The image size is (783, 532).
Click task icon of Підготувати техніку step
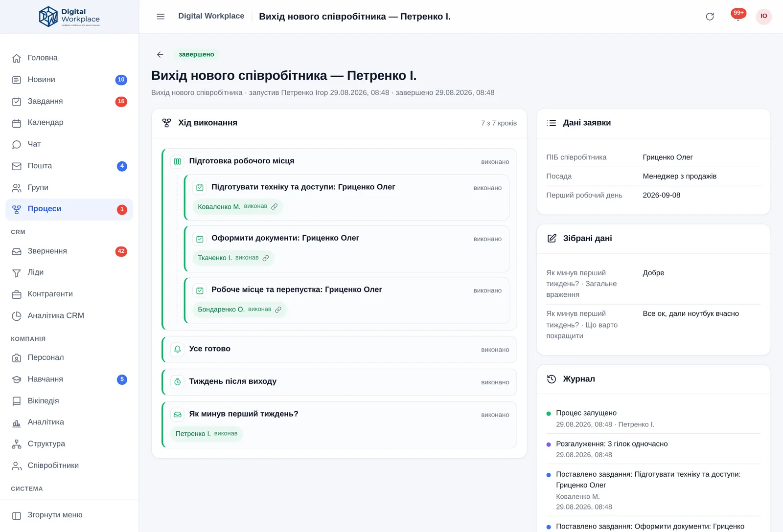click(x=200, y=188)
